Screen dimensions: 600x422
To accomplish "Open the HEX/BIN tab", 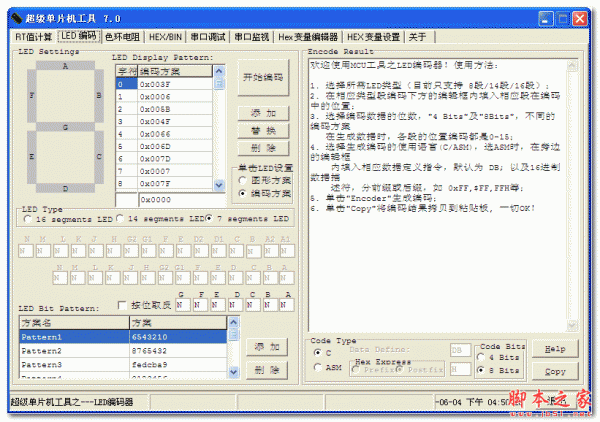I will 165,37.
